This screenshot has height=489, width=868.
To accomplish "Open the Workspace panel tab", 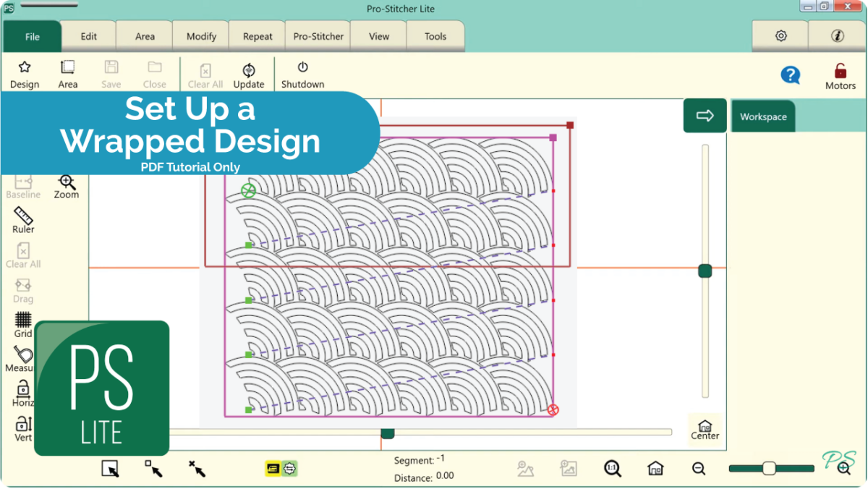I will click(x=763, y=117).
